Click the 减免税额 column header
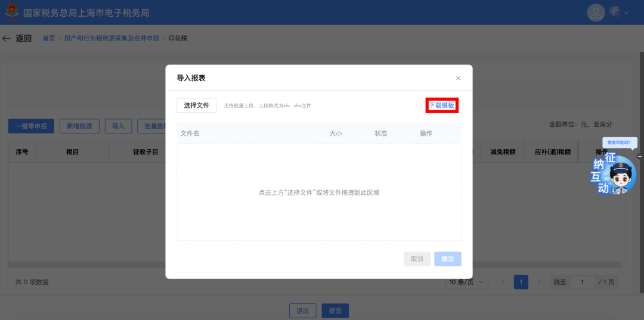The height and width of the screenshot is (320, 644). [x=503, y=152]
